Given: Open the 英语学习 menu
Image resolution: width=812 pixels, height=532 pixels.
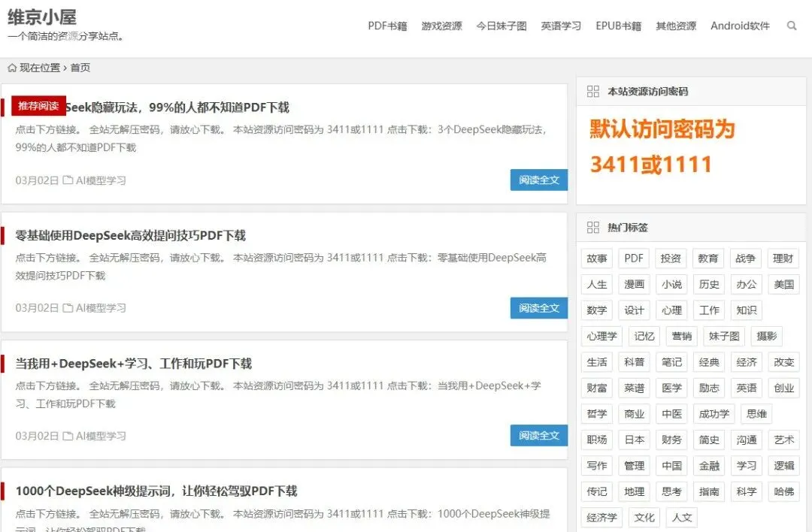Looking at the screenshot, I should pos(561,26).
